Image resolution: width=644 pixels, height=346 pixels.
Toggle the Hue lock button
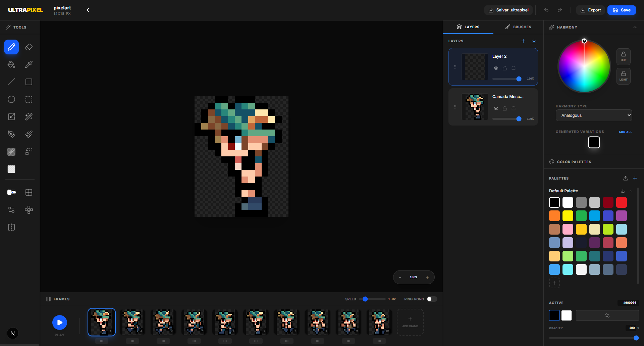click(x=624, y=57)
